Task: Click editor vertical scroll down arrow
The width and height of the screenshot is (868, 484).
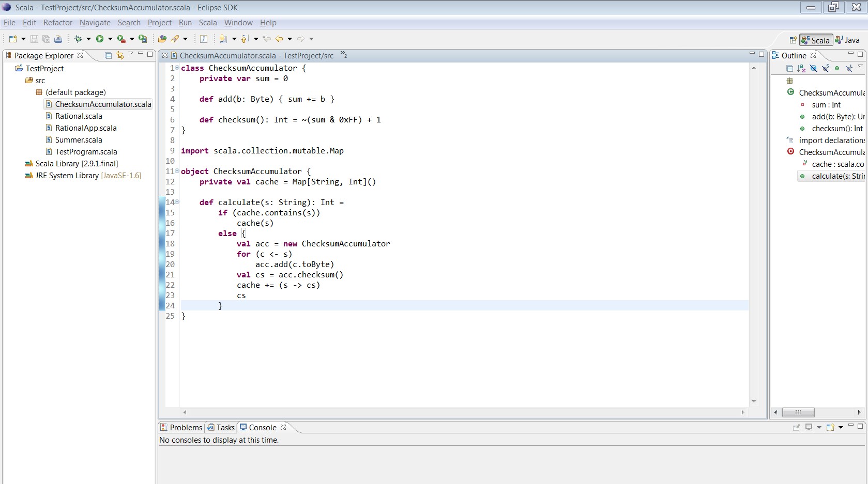Action: pyautogui.click(x=754, y=401)
